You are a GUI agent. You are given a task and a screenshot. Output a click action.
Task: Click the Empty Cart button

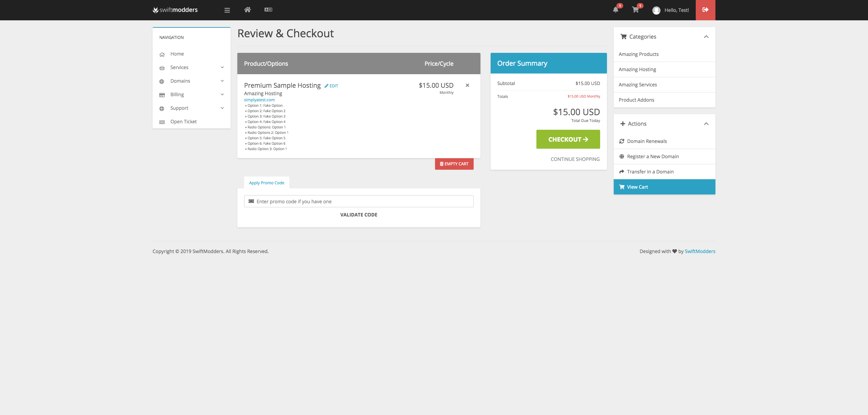click(x=454, y=164)
